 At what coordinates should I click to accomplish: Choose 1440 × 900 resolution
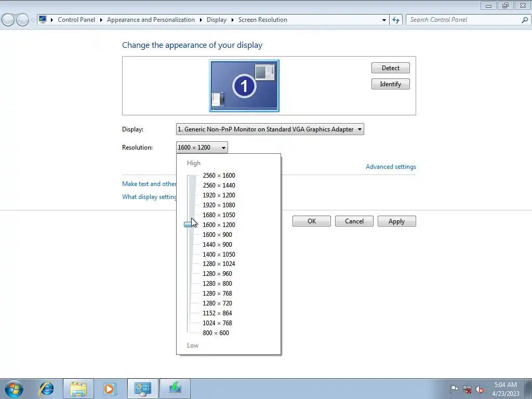pyautogui.click(x=217, y=244)
